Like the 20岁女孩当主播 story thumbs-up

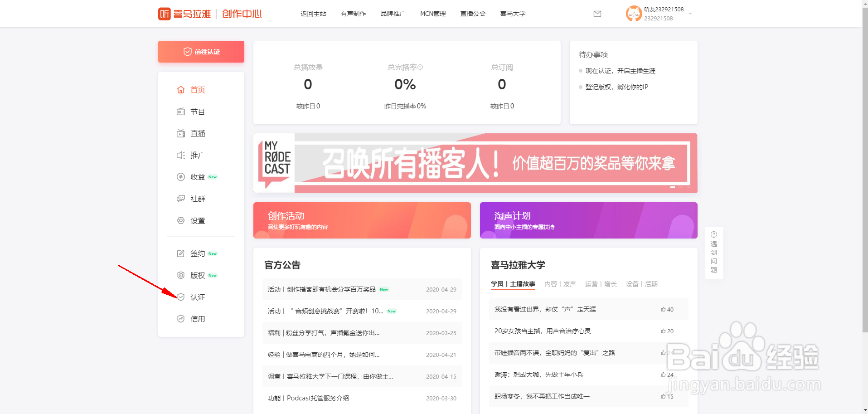(663, 331)
